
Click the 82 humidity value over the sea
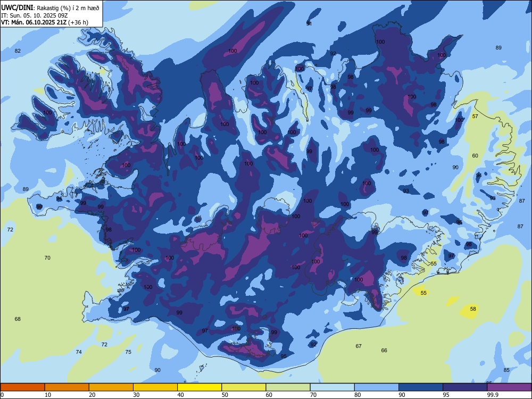(18, 51)
